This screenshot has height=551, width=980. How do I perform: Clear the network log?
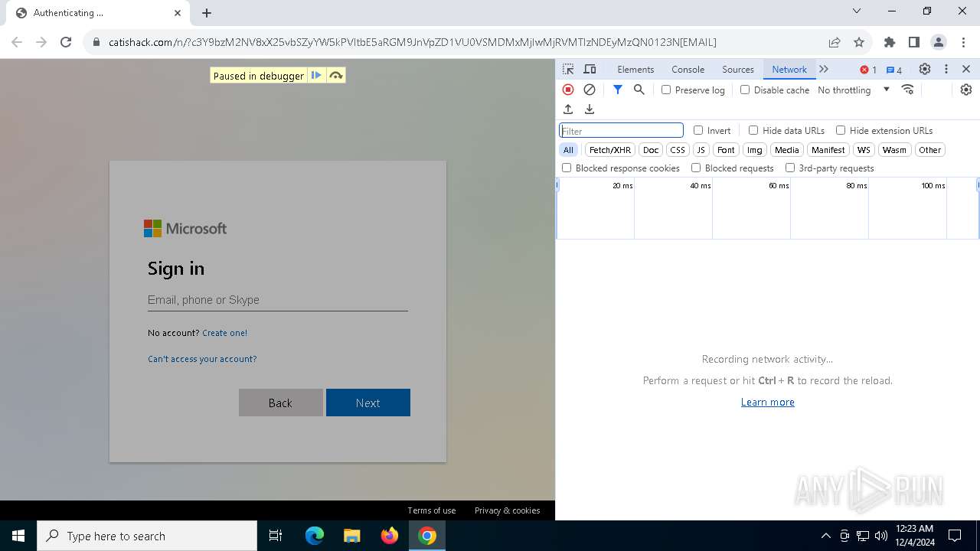590,90
